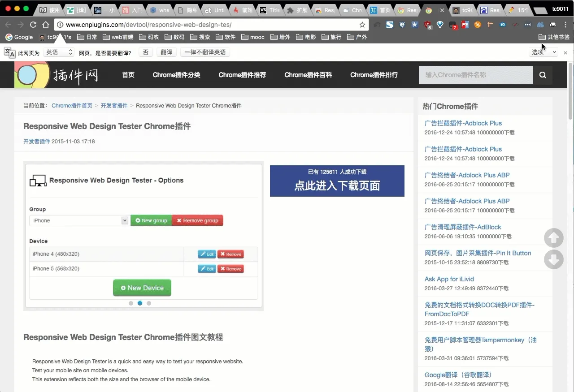Select the third carousel dot indicator
Viewport: 574px width, 392px height.
[149, 303]
